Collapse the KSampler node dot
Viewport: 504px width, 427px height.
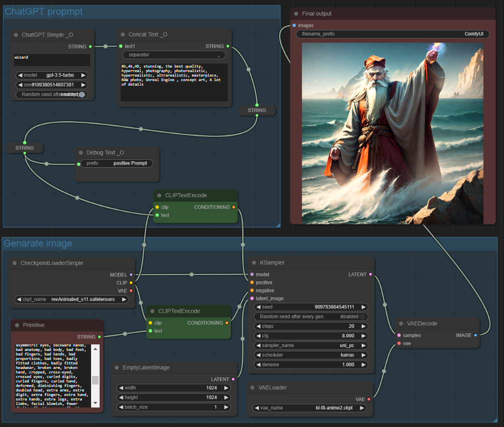pos(254,263)
